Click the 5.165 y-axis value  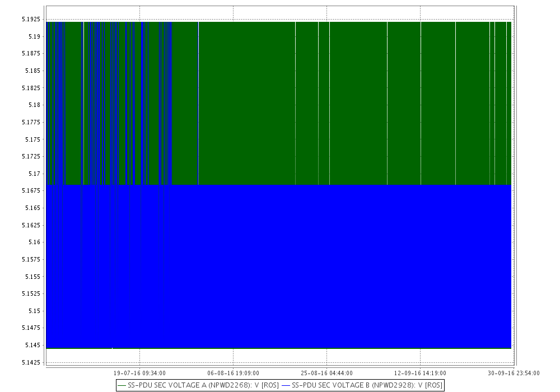point(33,208)
